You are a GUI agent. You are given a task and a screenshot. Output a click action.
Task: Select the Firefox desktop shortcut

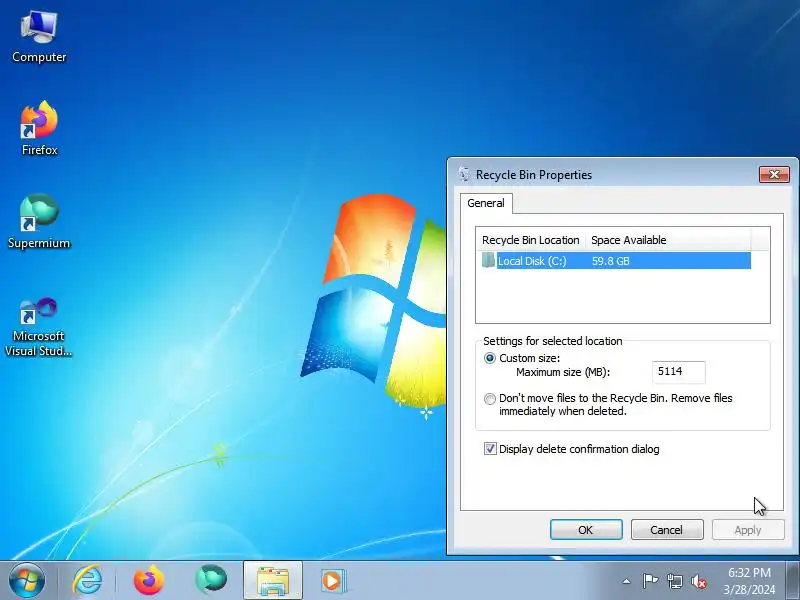[39, 129]
